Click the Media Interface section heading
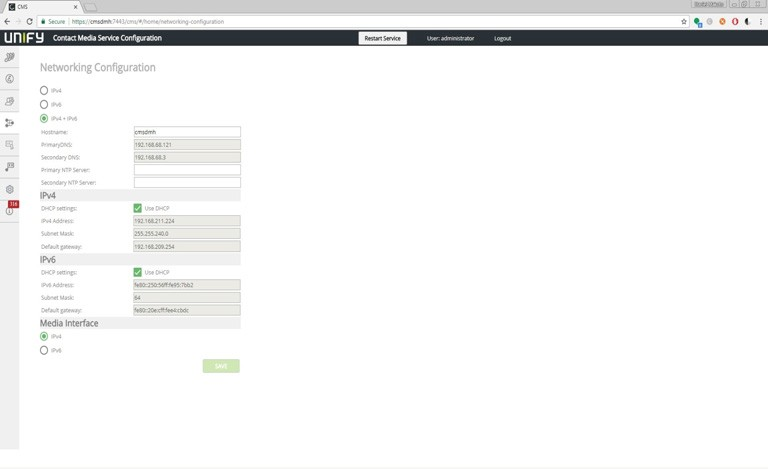 [69, 323]
